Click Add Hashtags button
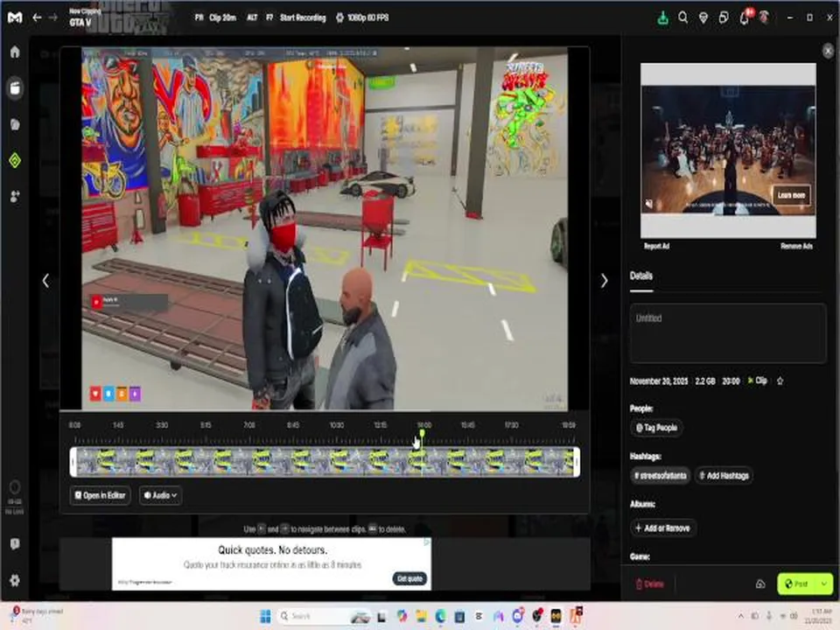 click(724, 475)
